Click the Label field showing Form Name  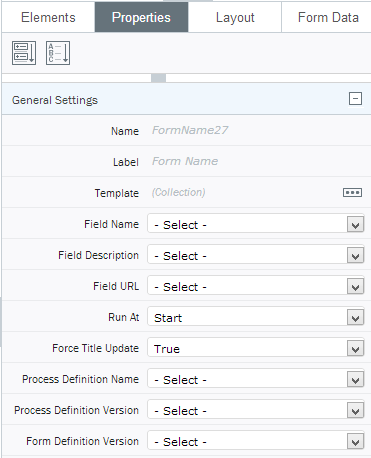256,161
